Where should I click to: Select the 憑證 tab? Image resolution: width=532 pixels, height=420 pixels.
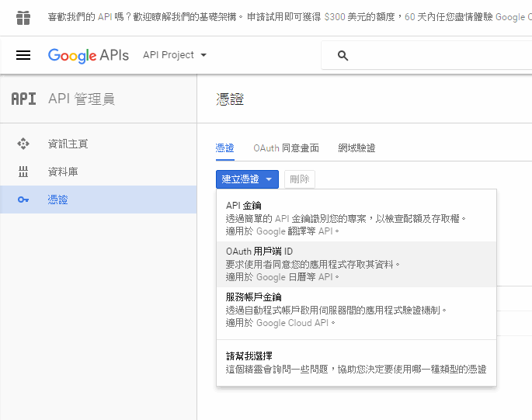[224, 148]
